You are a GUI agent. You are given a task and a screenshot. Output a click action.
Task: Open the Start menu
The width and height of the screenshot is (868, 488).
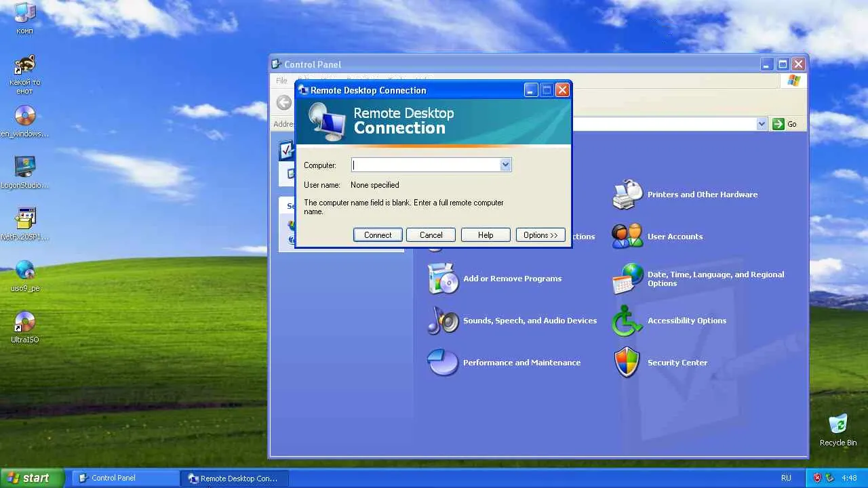pyautogui.click(x=32, y=478)
